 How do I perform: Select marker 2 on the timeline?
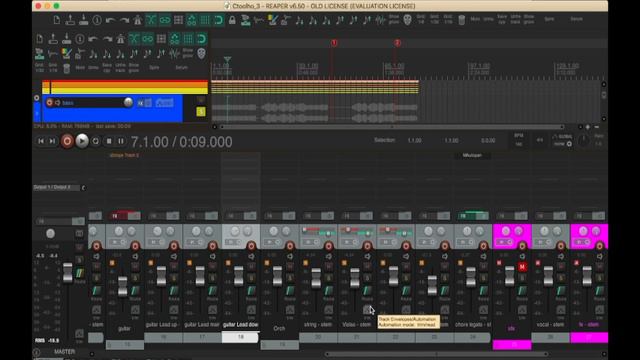click(x=397, y=43)
